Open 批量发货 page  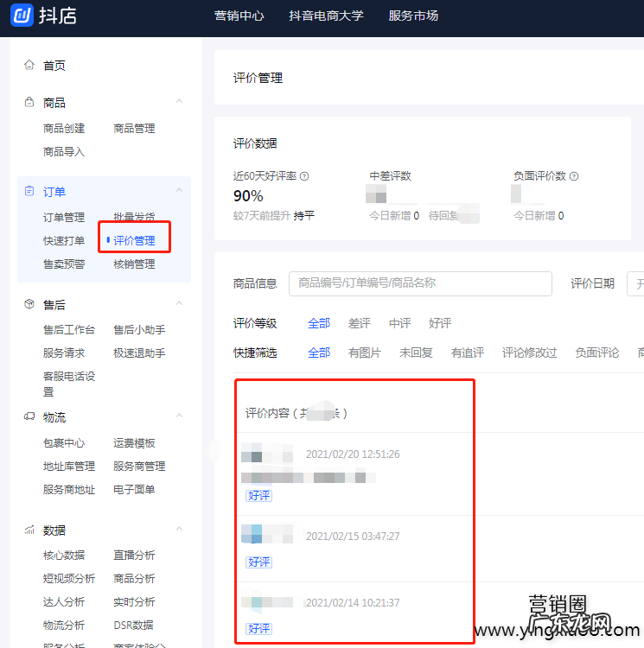134,217
